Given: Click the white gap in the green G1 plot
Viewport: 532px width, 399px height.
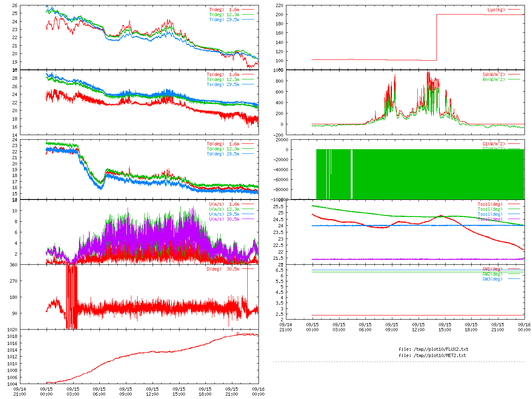Looking at the screenshot, I should point(352,175).
